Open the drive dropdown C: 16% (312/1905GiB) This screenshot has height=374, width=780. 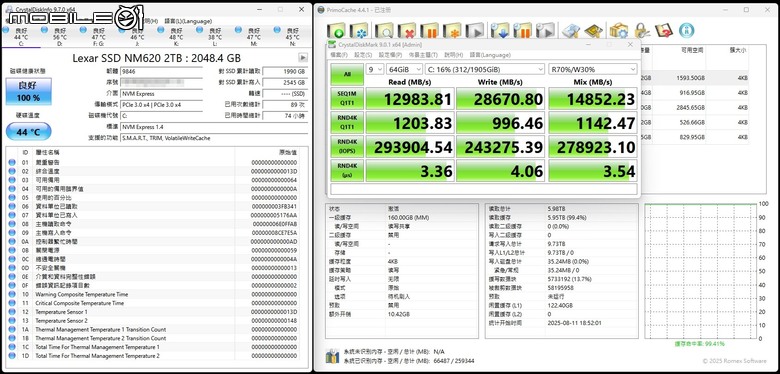click(485, 70)
